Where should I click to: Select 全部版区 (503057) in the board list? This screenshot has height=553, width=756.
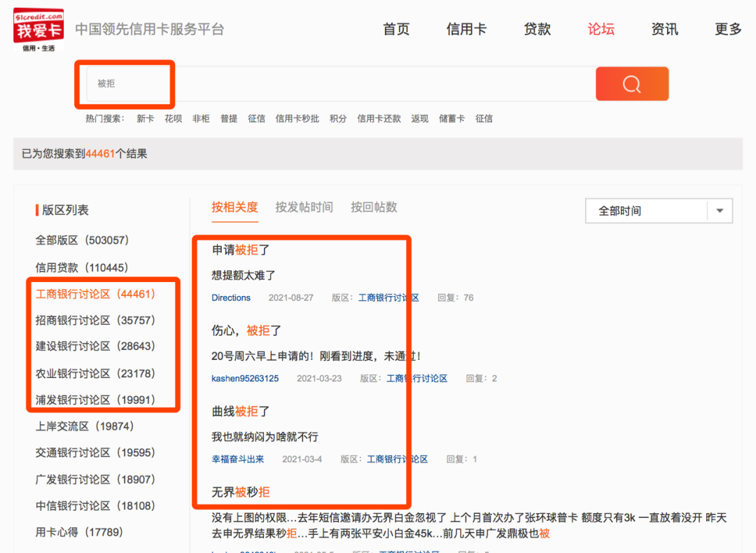[82, 240]
